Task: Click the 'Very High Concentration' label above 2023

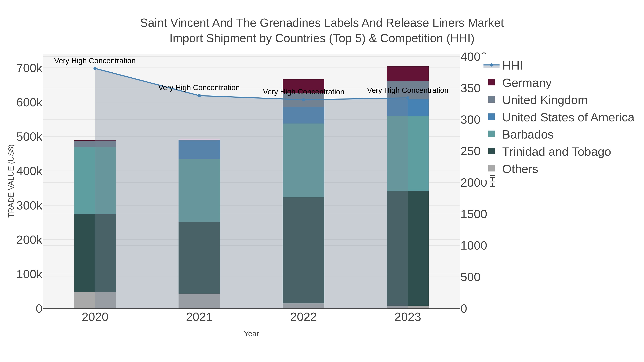Action: tap(408, 90)
